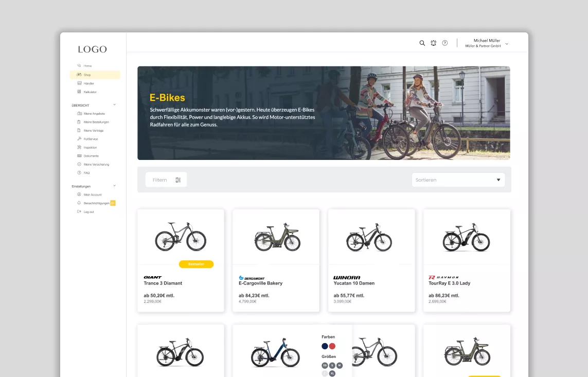Click the Home icon in the sidebar

tap(79, 66)
